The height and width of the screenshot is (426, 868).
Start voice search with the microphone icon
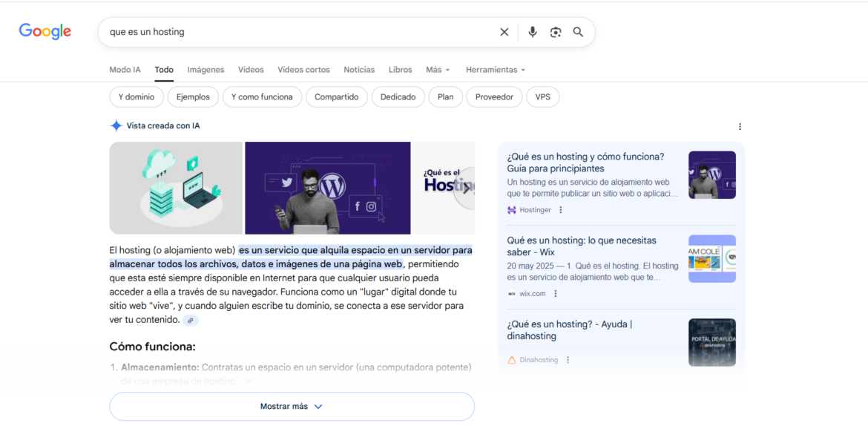(533, 32)
